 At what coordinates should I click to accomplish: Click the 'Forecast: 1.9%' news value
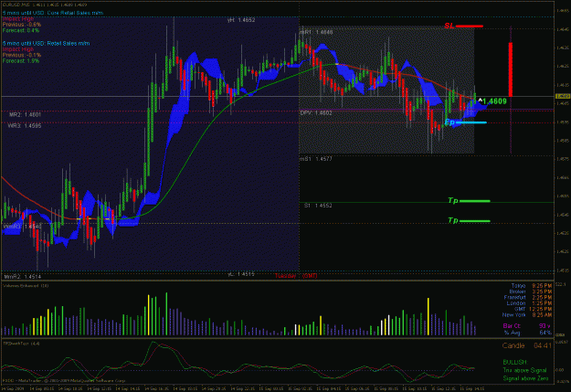click(x=21, y=61)
